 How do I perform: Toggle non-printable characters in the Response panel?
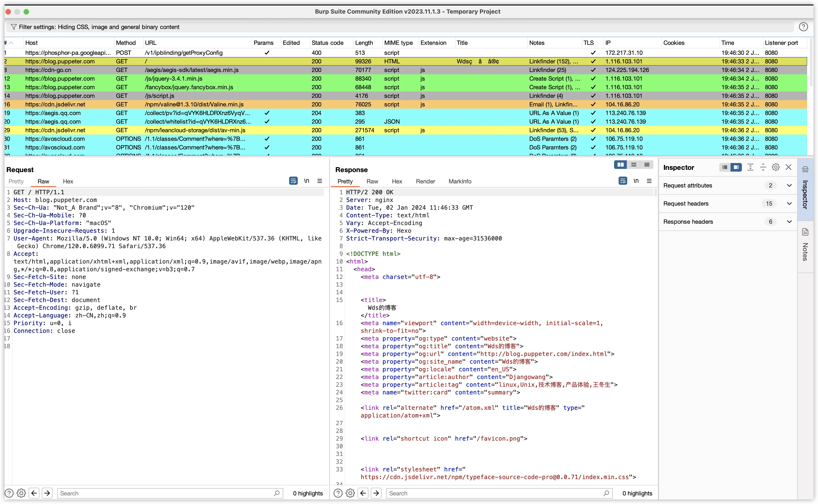(x=636, y=181)
